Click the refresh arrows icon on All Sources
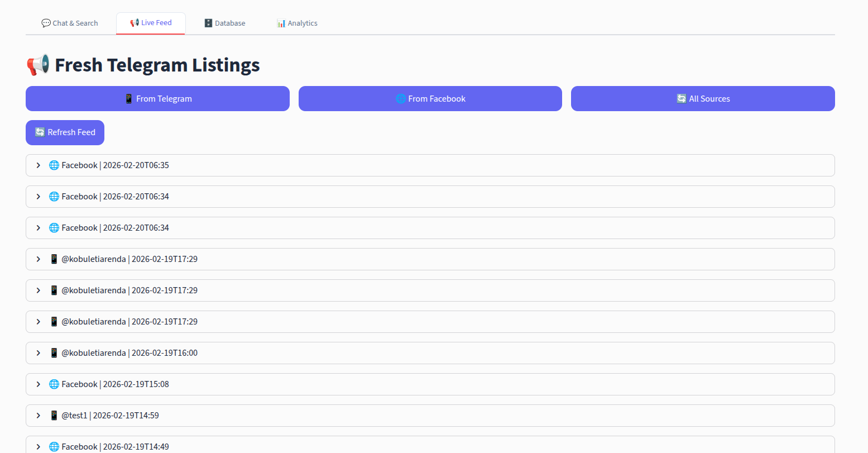Viewport: 868px width, 453px height. coord(682,99)
